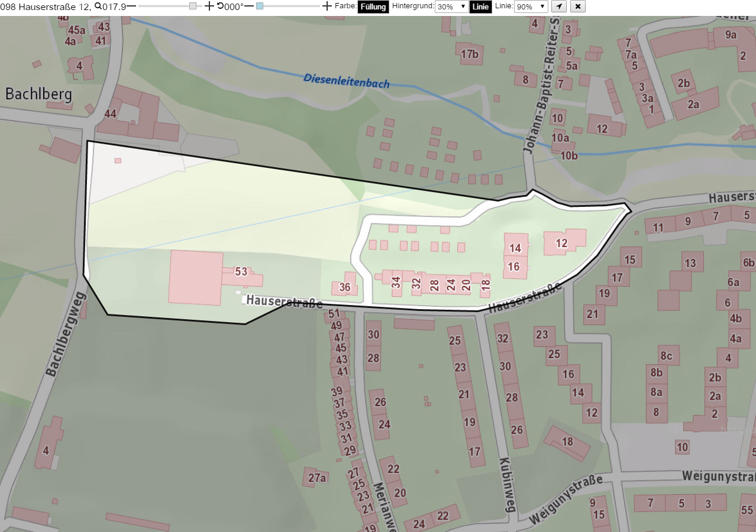Click the 098 Hauserstraße 12 title

point(46,7)
